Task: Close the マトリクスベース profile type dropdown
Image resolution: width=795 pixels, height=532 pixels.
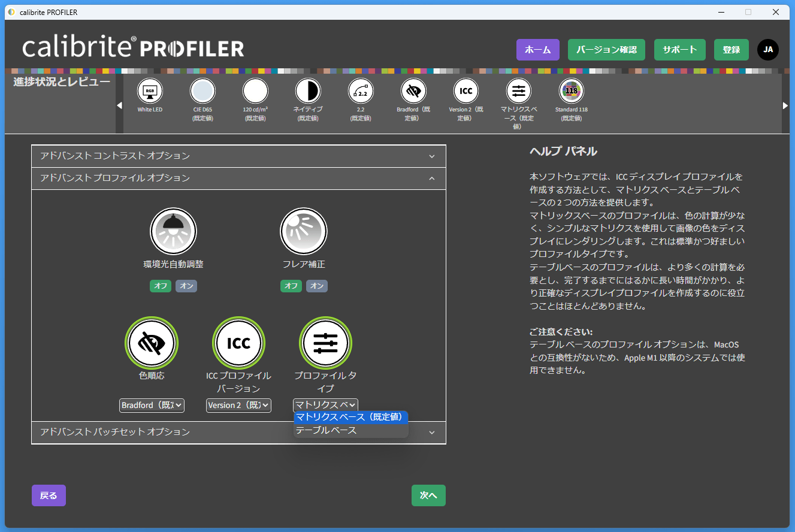Action: pyautogui.click(x=326, y=405)
